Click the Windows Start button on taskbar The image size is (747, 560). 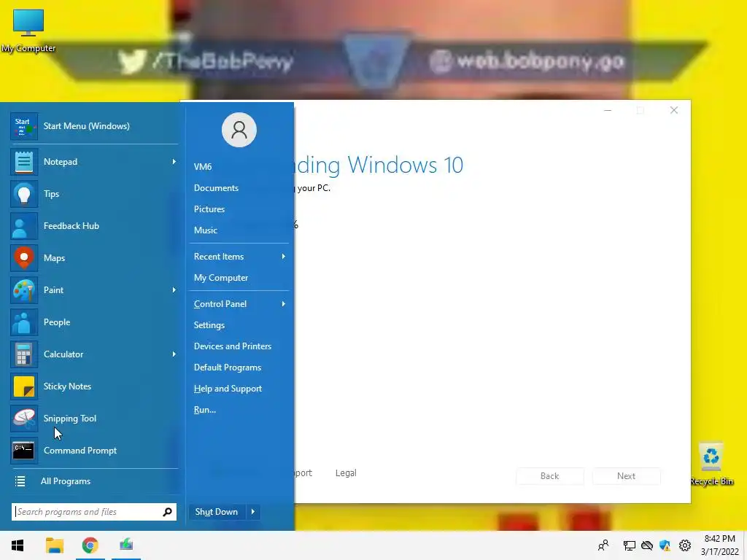click(x=18, y=545)
